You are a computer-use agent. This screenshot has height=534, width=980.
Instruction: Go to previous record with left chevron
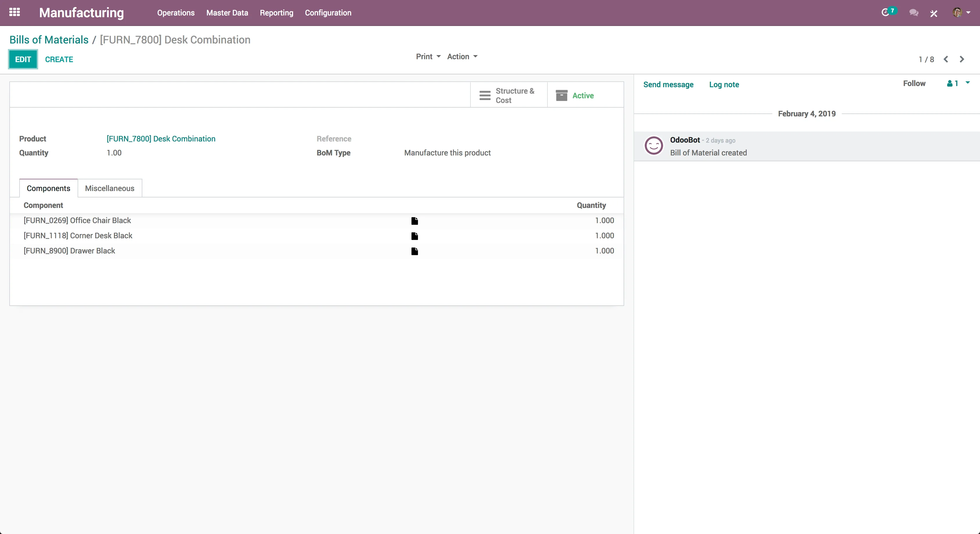946,59
